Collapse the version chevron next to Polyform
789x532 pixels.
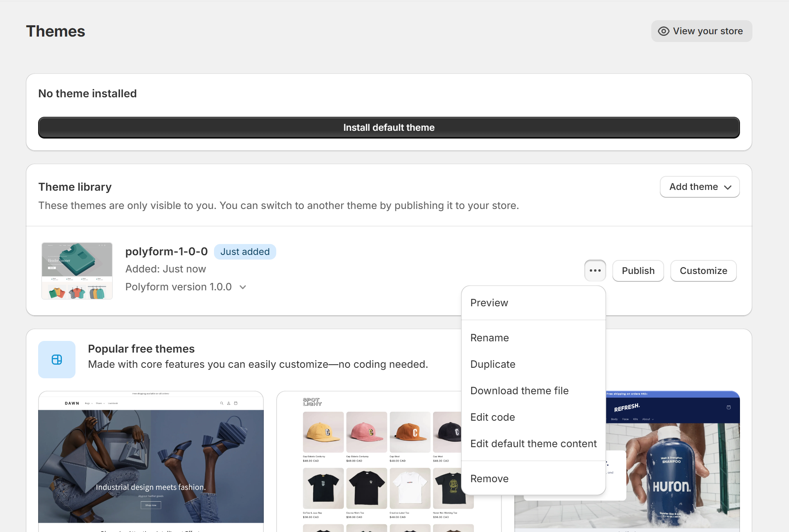point(242,287)
